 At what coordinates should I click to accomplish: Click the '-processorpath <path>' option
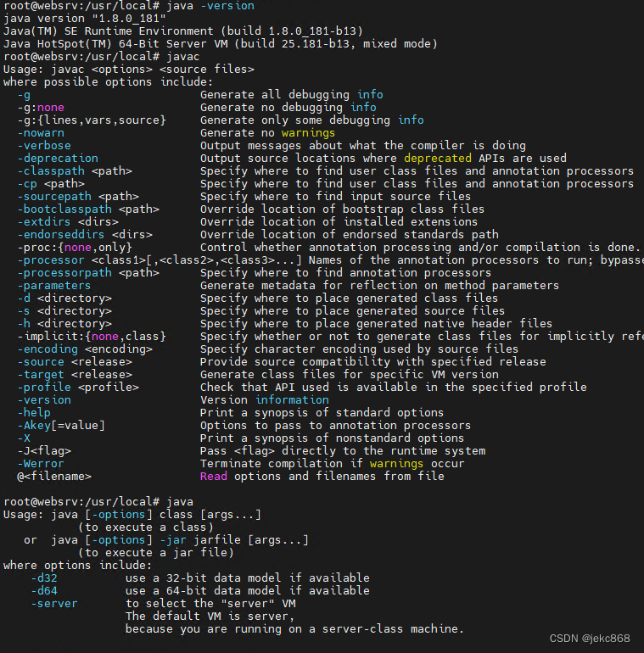coord(88,273)
